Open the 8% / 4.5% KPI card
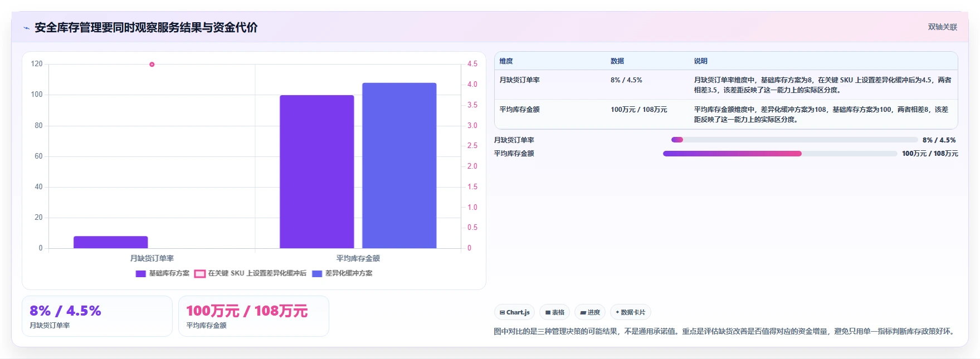The width and height of the screenshot is (980, 359). click(97, 316)
